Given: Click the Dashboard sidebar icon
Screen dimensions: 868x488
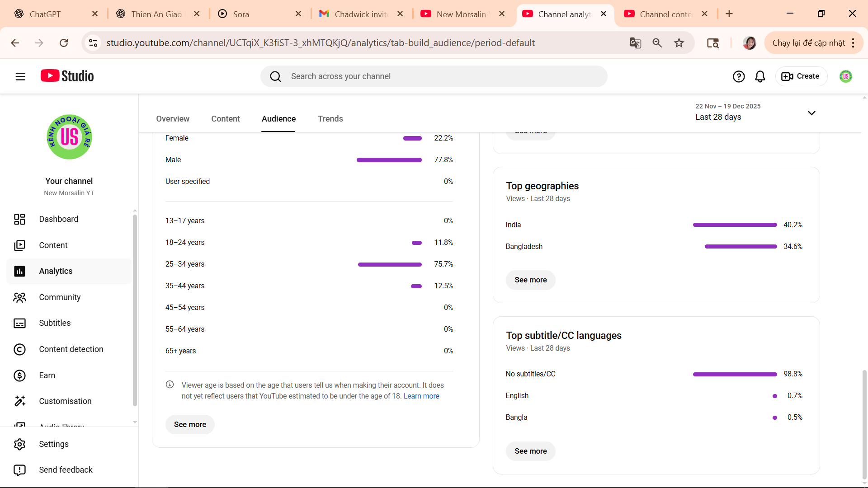Looking at the screenshot, I should (19, 219).
